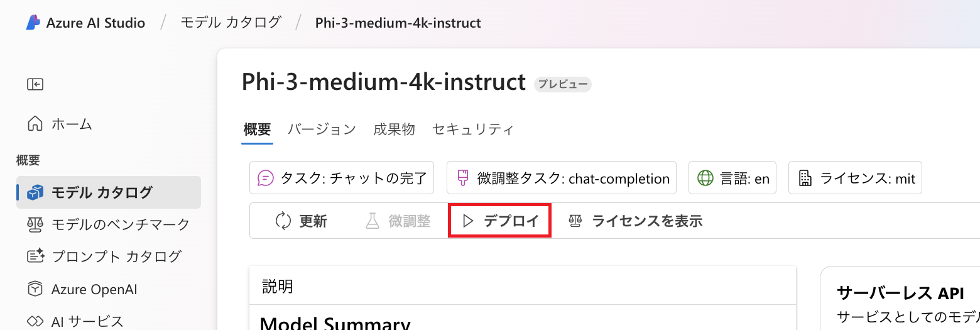Viewport: 980px width, 330px height.
Task: Click the 更新 refresh icon
Action: coord(283,221)
